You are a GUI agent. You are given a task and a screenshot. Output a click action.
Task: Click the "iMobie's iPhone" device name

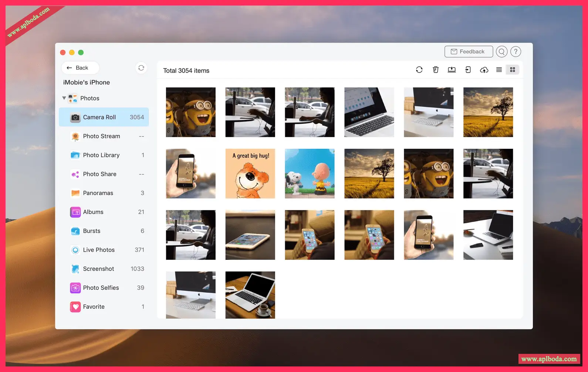(x=87, y=83)
